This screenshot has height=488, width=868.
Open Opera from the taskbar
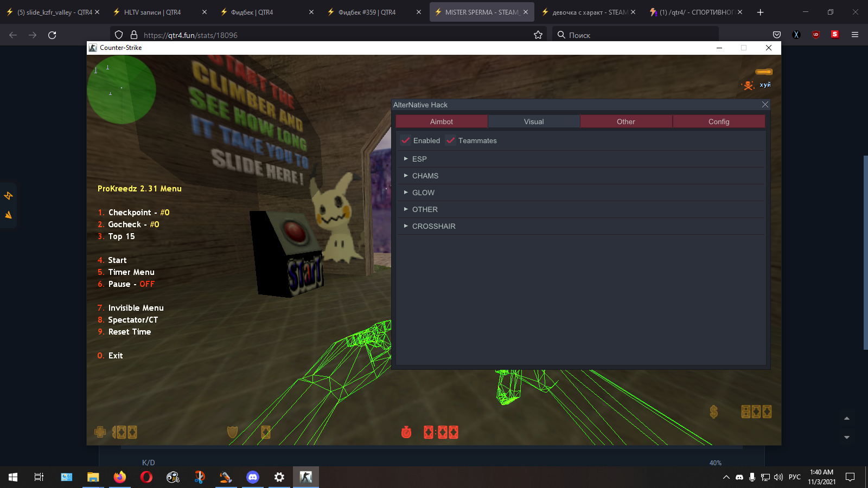(146, 477)
